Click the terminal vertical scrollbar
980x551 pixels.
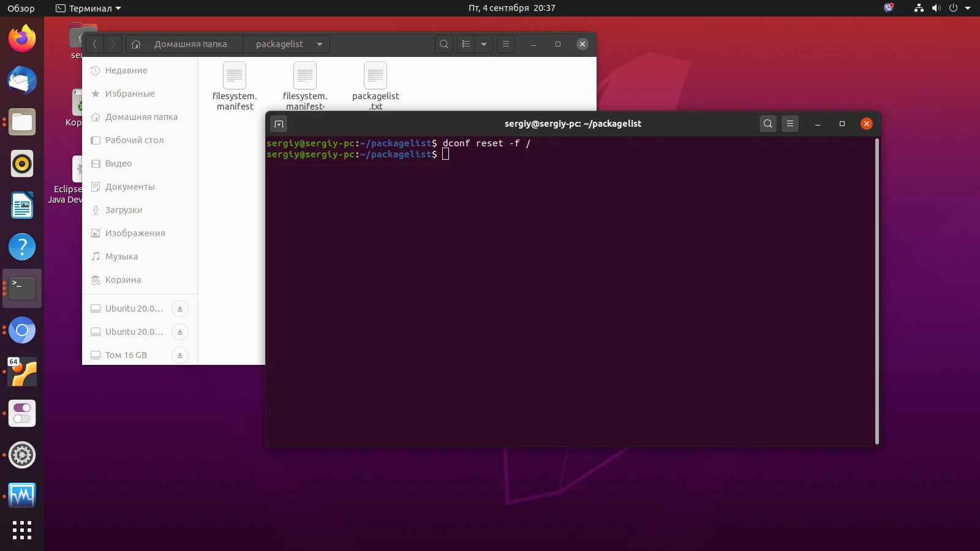tap(877, 291)
